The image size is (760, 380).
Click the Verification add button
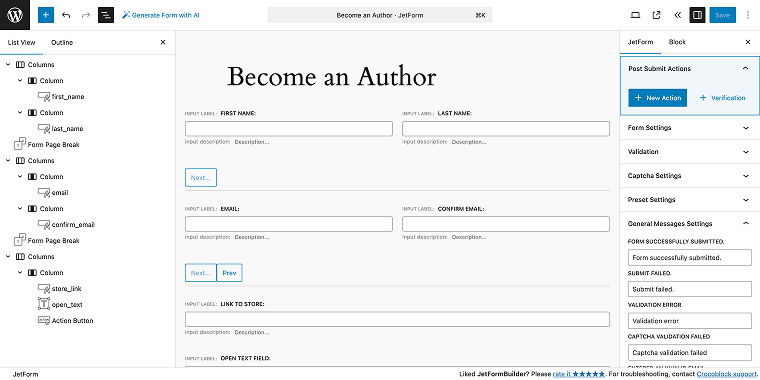click(722, 98)
